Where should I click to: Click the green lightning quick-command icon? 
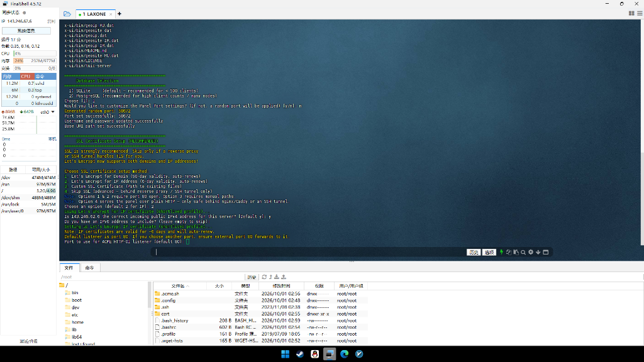pos(501,252)
